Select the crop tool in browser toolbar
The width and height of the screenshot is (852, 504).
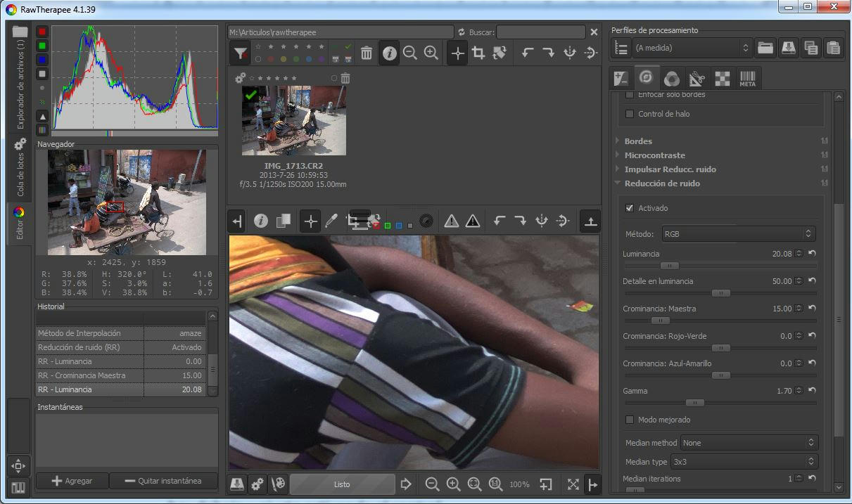478,53
